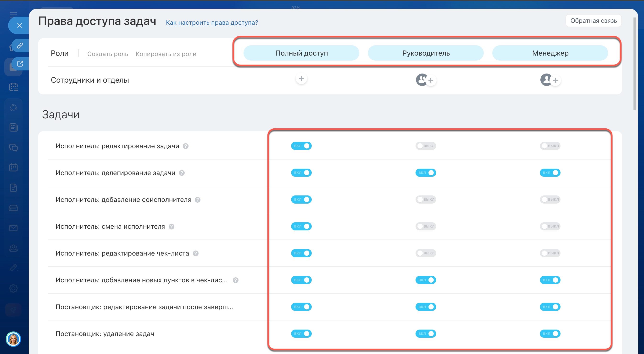Enable task editing for Руководитель
The image size is (644, 354).
point(426,146)
